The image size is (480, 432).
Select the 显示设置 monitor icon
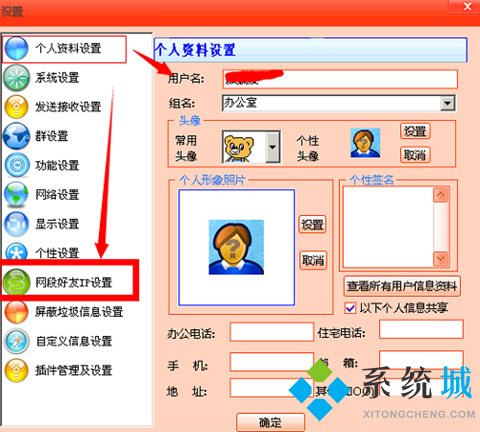click(x=16, y=224)
